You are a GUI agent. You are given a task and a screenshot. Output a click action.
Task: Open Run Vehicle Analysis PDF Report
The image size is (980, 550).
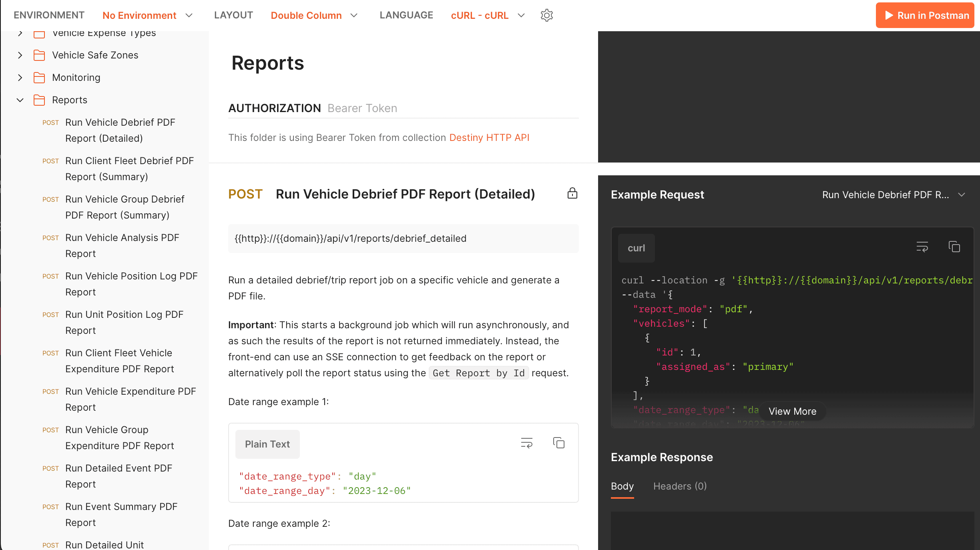[122, 246]
